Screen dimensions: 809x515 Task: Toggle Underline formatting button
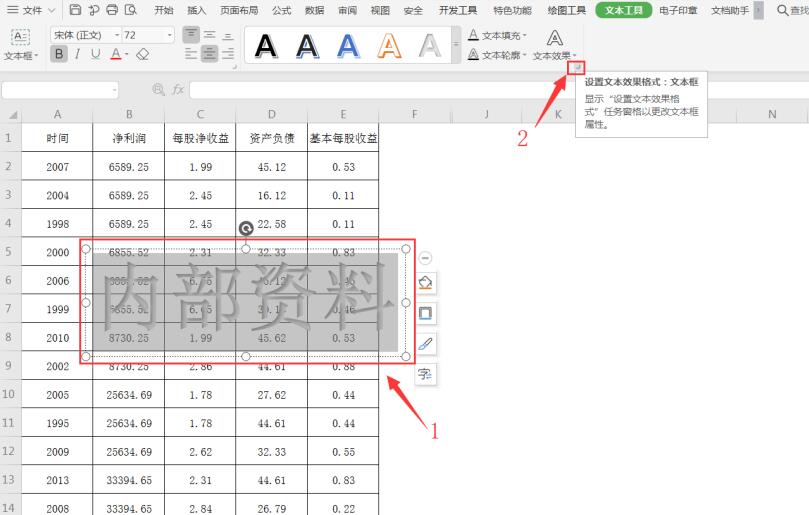[95, 54]
